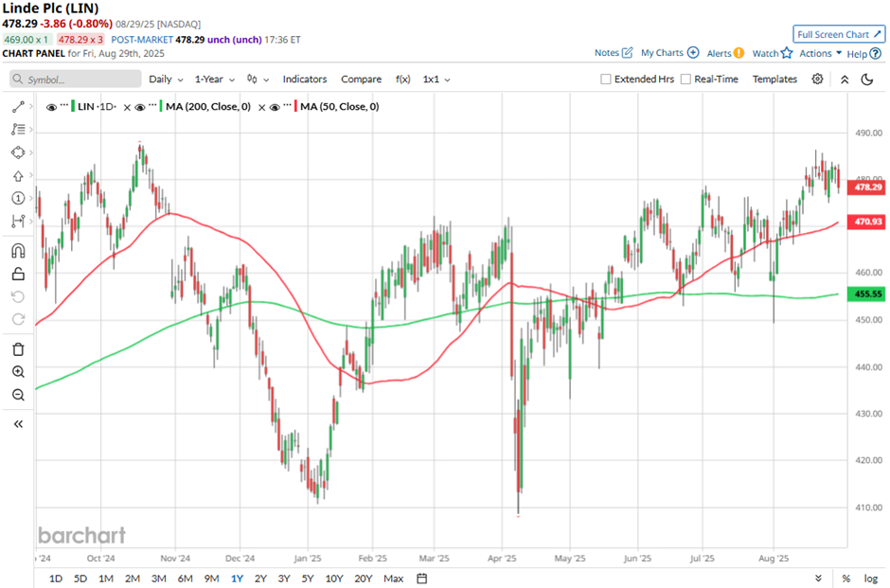Click the Help question mark icon
The width and height of the screenshot is (890, 588).
coord(876,53)
